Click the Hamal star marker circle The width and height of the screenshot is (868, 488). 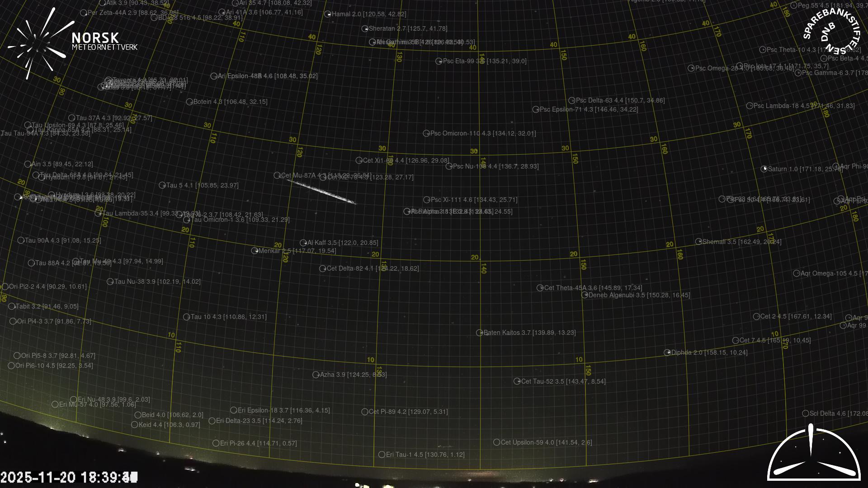[x=328, y=14]
